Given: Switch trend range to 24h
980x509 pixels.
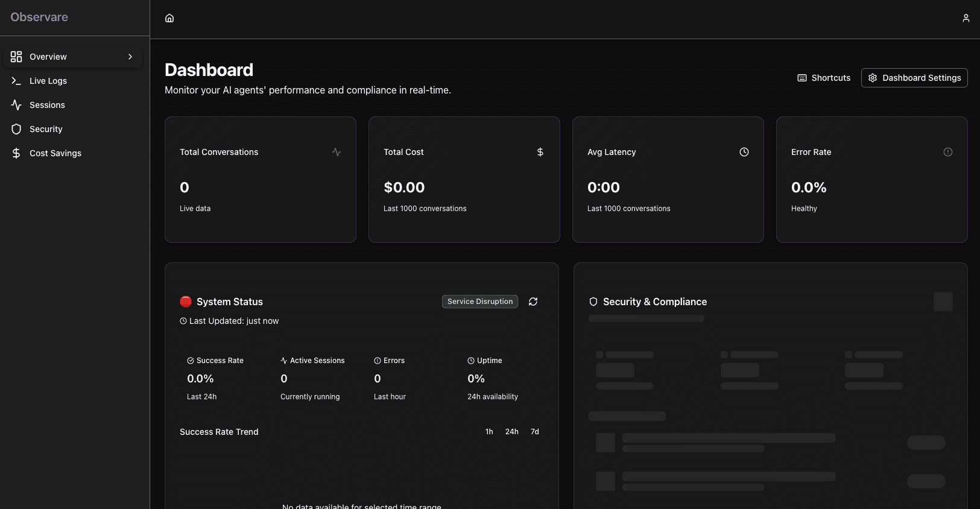Looking at the screenshot, I should point(512,432).
